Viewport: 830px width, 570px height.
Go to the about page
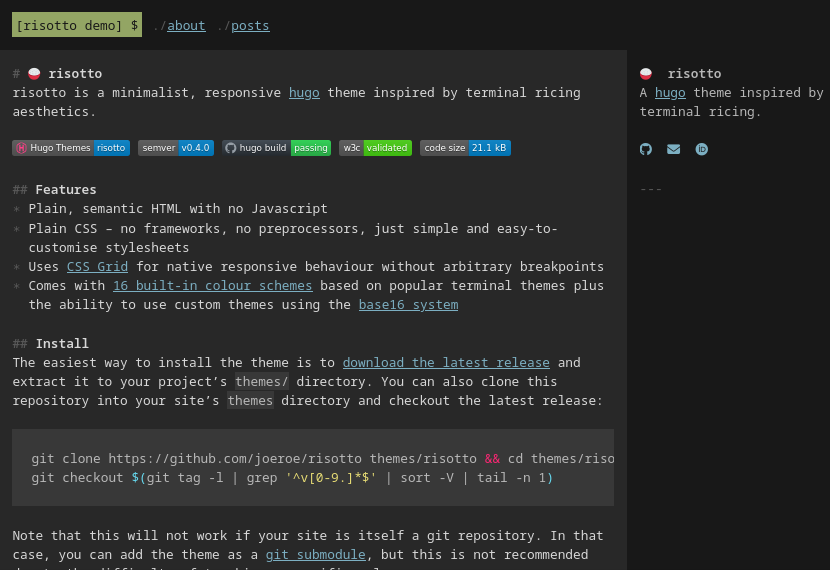pyautogui.click(x=186, y=25)
